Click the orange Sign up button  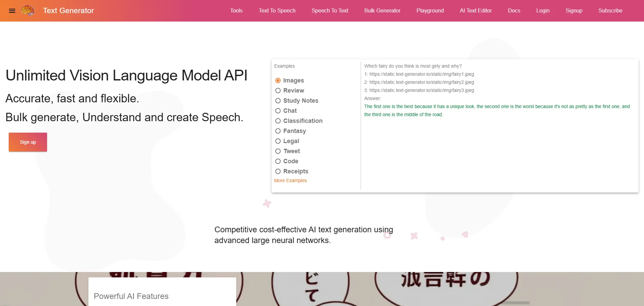(x=28, y=142)
